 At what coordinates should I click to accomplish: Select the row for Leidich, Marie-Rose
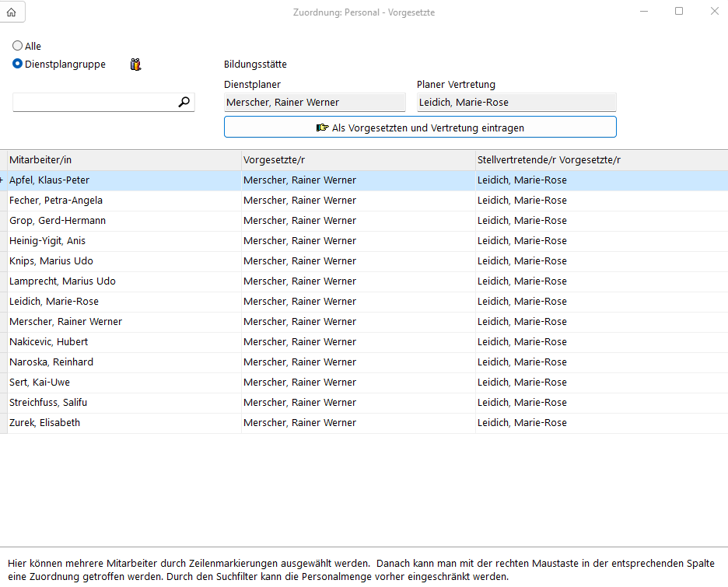coord(117,301)
